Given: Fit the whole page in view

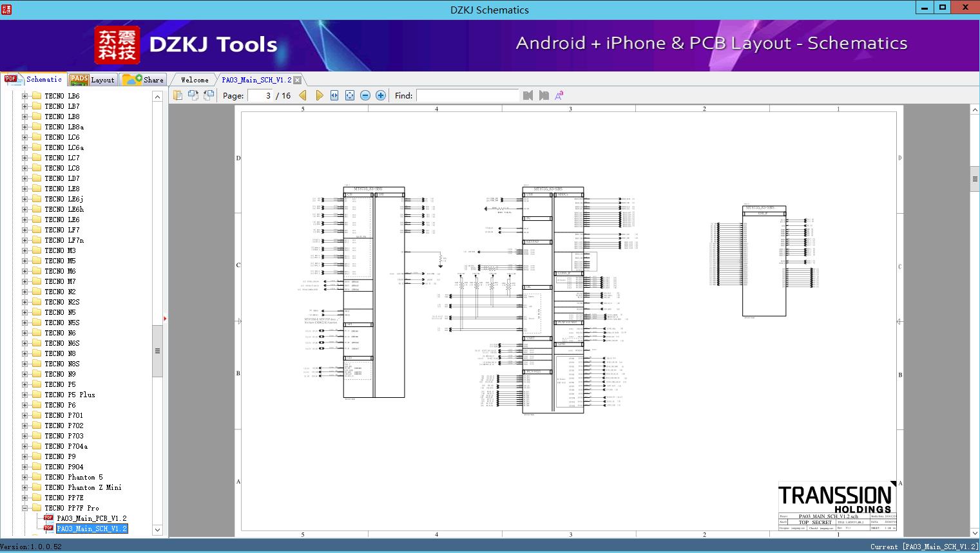Looking at the screenshot, I should click(x=350, y=95).
